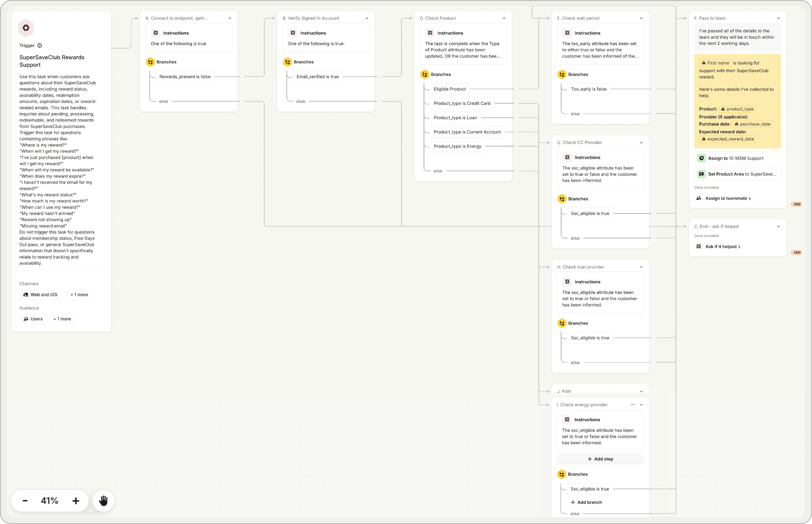
Task: Click the Branches icon in 'A. Connect to endpoint' step
Action: [x=151, y=62]
